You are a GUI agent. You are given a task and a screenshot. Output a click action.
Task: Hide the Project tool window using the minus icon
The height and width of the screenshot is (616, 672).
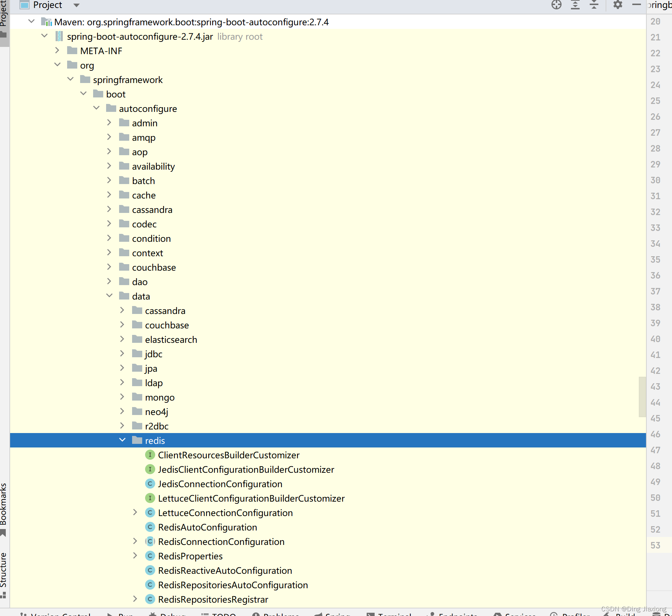click(637, 5)
